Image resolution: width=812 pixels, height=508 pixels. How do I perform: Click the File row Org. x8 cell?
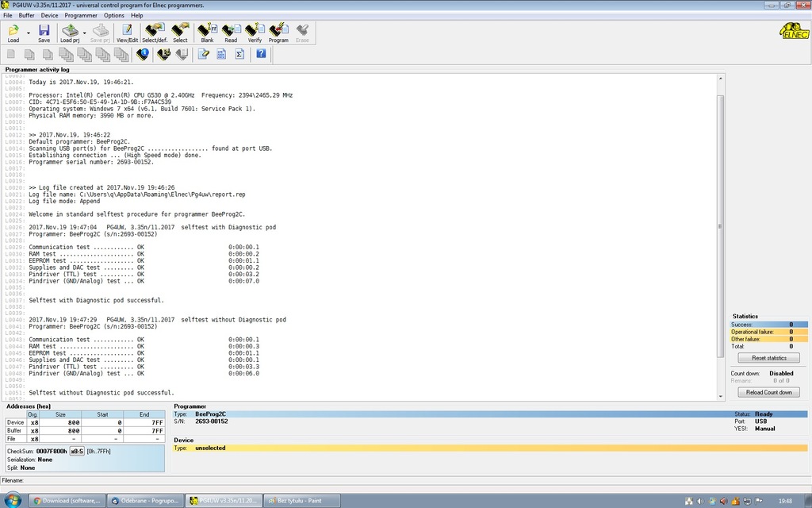[33, 439]
